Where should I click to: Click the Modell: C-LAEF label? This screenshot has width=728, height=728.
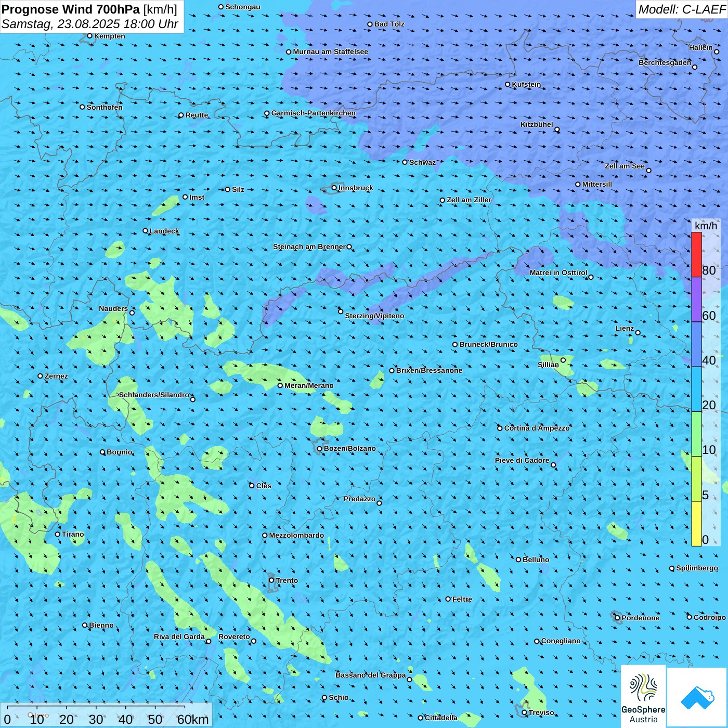tap(682, 9)
